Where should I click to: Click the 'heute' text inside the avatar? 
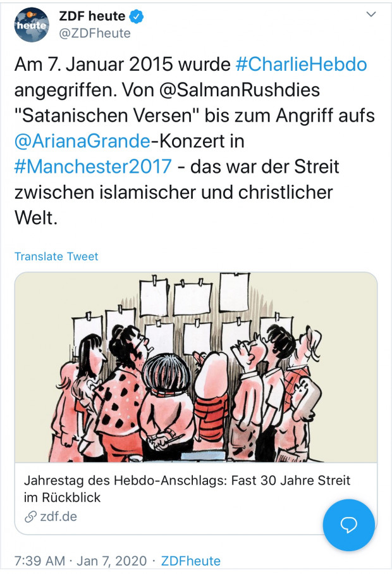click(x=32, y=25)
